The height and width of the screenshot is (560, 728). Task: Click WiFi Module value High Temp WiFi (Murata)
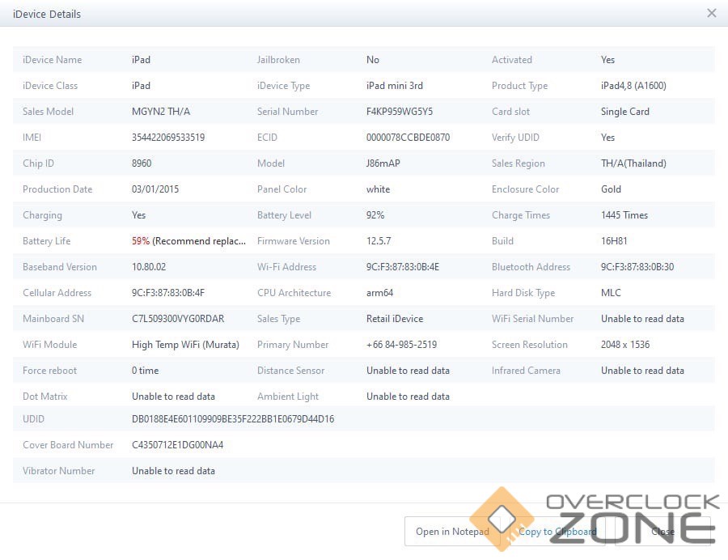pos(185,345)
